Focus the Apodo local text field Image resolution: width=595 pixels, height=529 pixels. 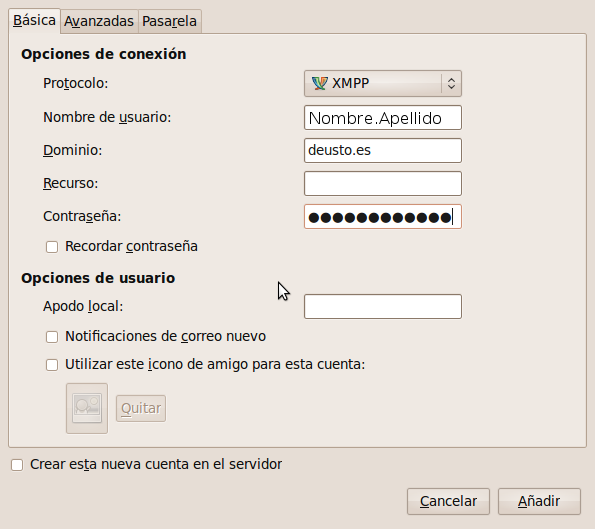tap(383, 306)
